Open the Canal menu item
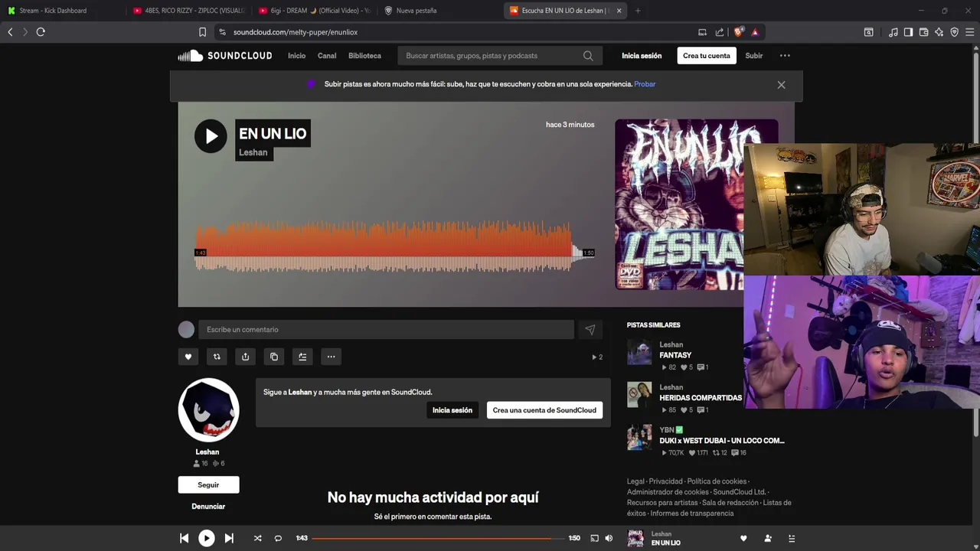The height and width of the screenshot is (551, 980). pyautogui.click(x=327, y=56)
